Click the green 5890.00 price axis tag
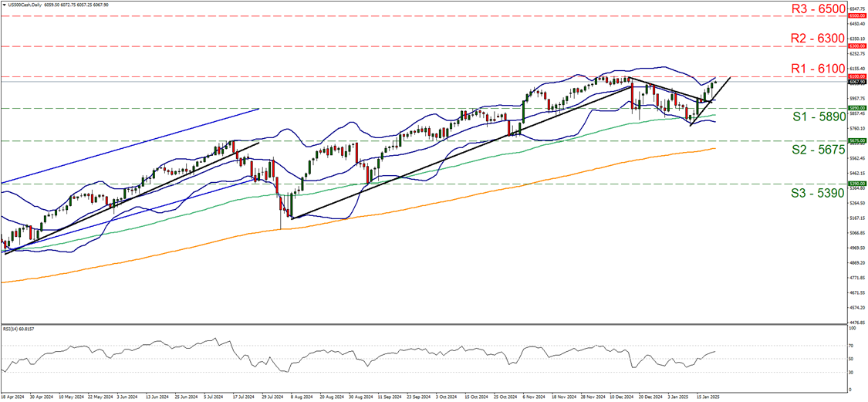The image size is (868, 402). (x=856, y=109)
